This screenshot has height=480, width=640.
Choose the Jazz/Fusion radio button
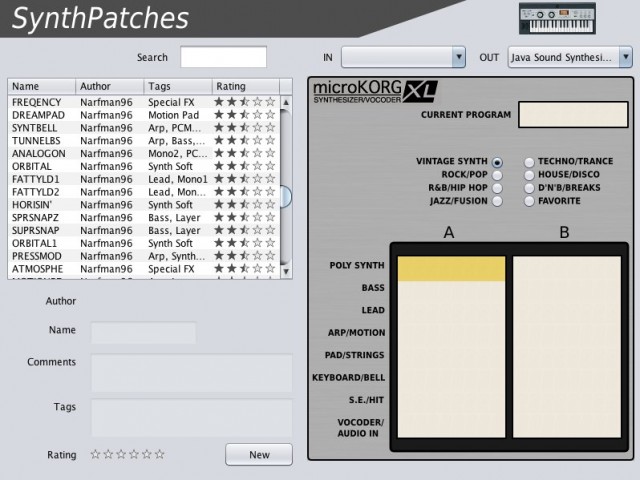click(x=498, y=201)
